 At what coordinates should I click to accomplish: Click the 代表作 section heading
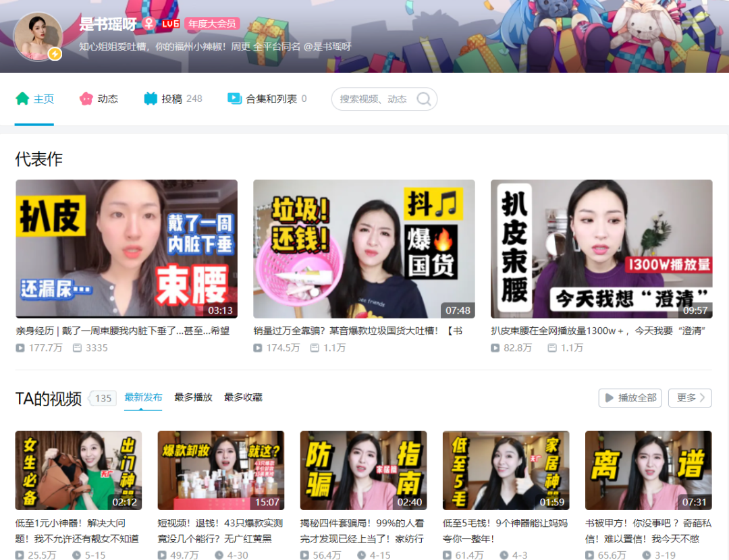click(39, 159)
